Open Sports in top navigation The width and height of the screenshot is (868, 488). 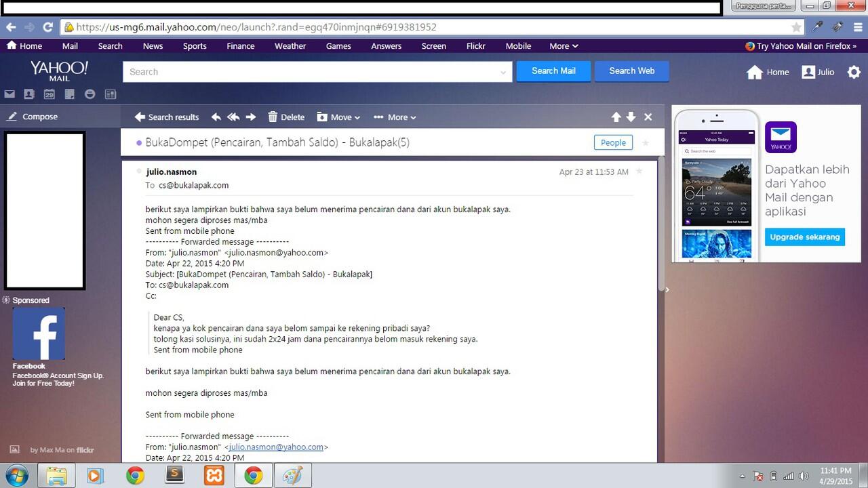[x=195, y=46]
